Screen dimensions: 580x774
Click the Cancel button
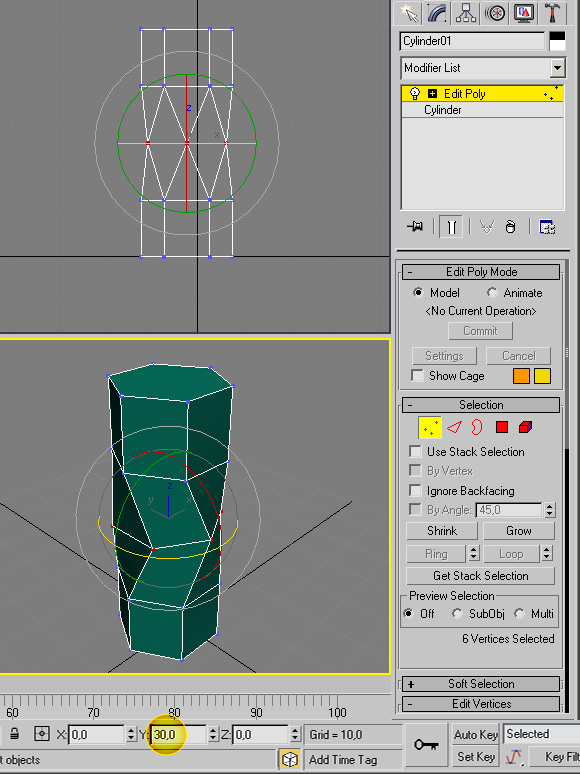[x=518, y=356]
